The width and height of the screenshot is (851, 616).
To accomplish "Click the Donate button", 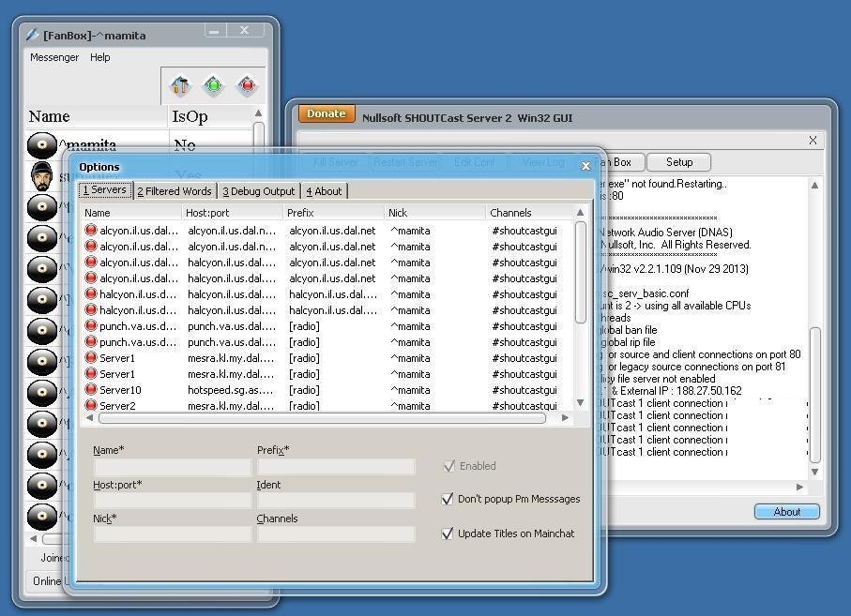I will (x=326, y=113).
